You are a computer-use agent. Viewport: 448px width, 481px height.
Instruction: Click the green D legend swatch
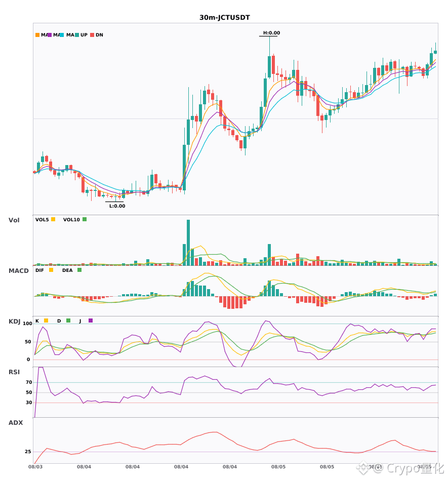pyautogui.click(x=68, y=320)
